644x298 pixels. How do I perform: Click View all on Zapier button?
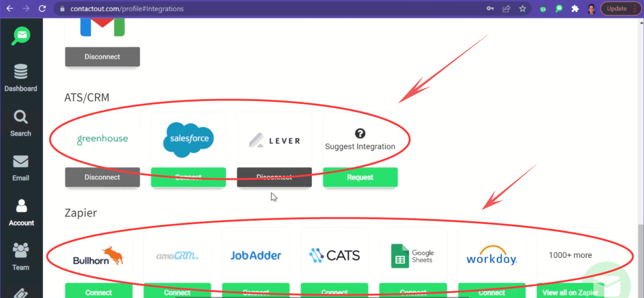coord(570,290)
